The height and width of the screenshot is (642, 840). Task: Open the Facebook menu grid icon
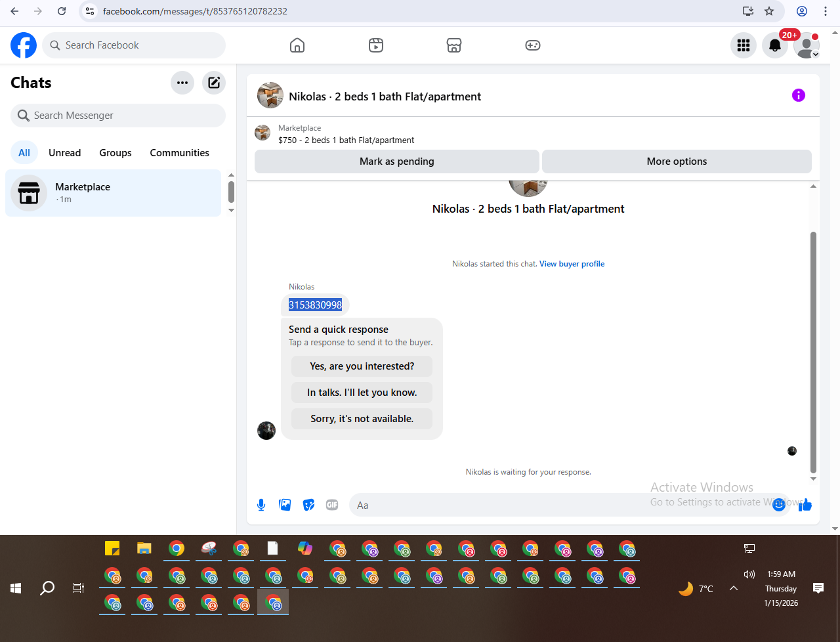[744, 45]
